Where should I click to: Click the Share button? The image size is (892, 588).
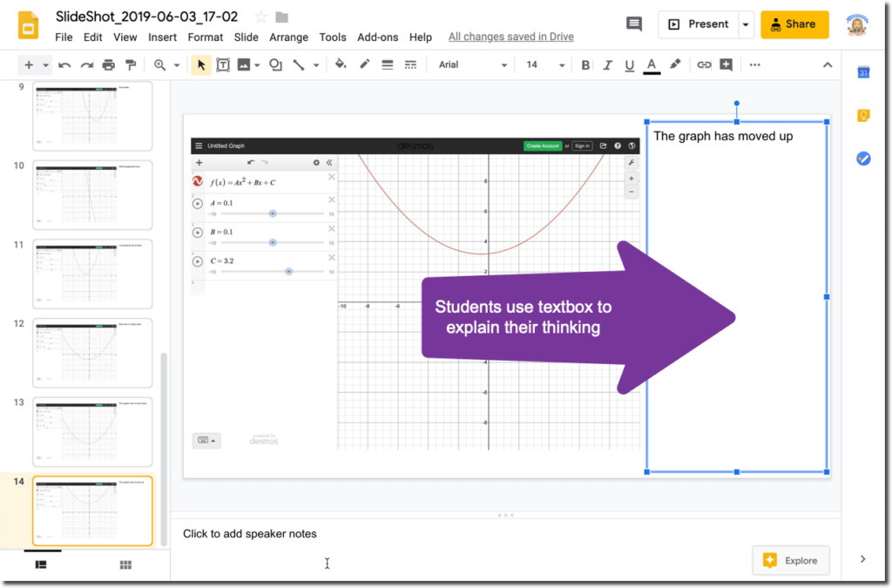(x=794, y=24)
